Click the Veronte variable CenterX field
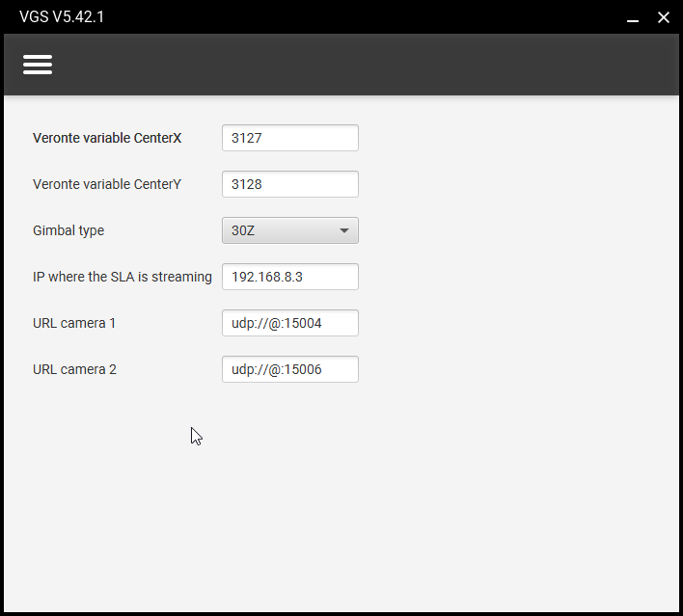 290,138
